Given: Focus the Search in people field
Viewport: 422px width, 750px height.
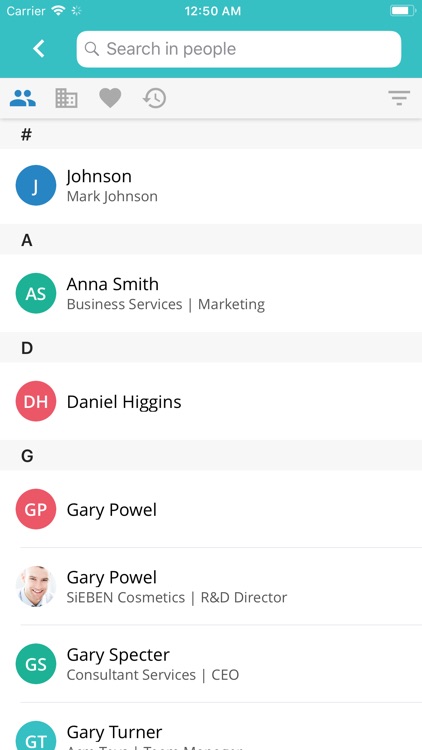Looking at the screenshot, I should tap(239, 49).
